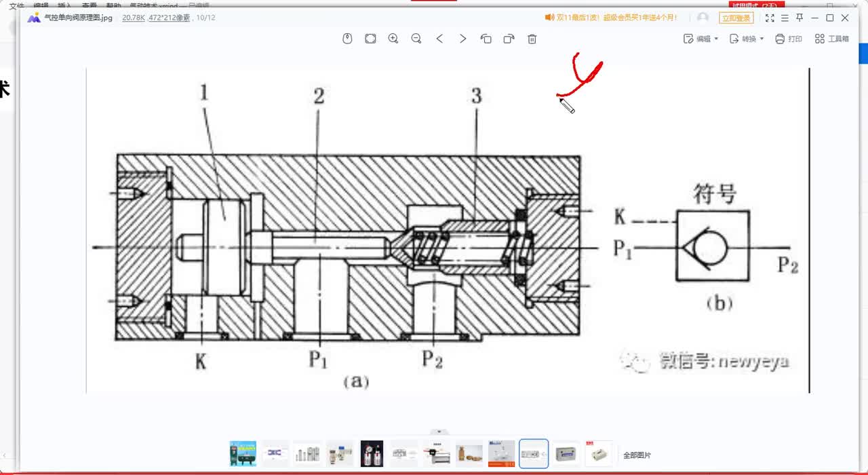The height and width of the screenshot is (475, 868).
Task: Click the mouse scroll mode icon
Action: [347, 39]
